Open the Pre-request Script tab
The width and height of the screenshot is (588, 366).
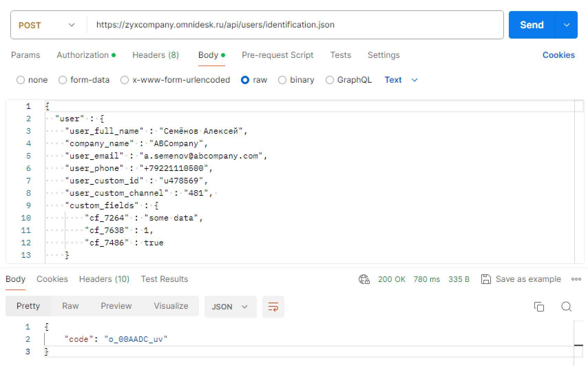(x=277, y=55)
